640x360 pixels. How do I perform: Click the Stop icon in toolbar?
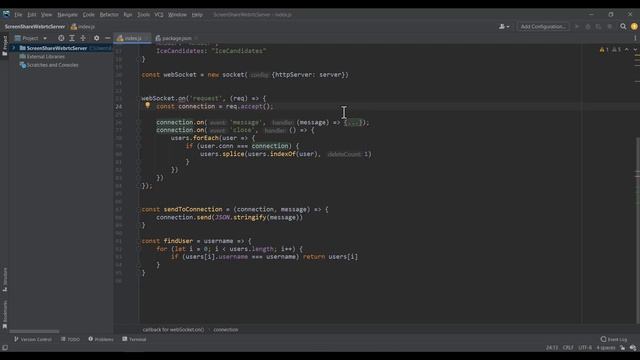(x=609, y=27)
